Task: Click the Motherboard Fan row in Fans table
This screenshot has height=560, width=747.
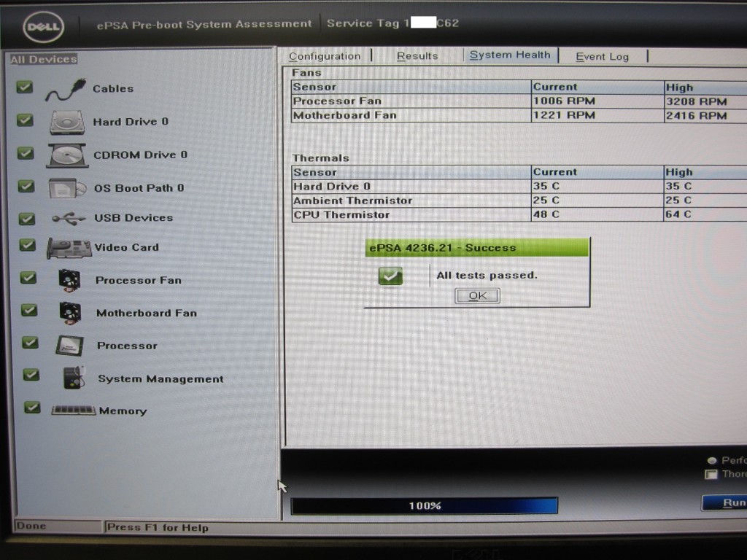Action: (519, 115)
